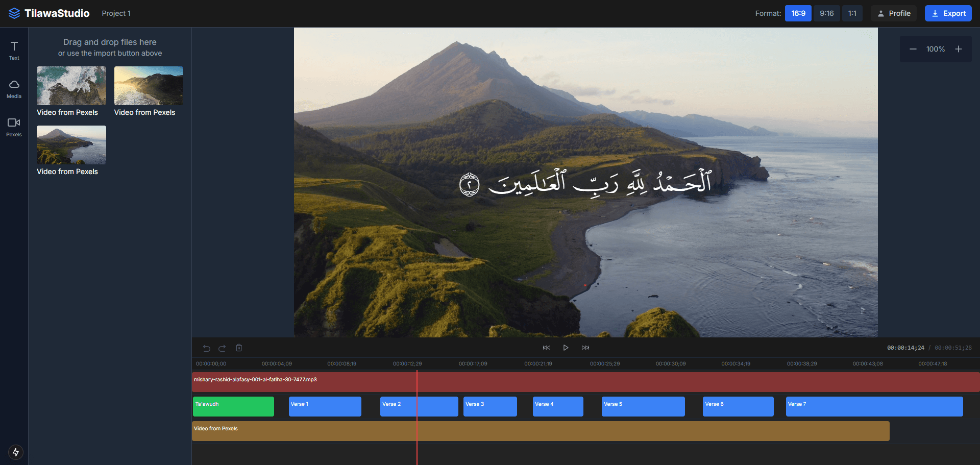Redo the last edit

[x=222, y=348]
